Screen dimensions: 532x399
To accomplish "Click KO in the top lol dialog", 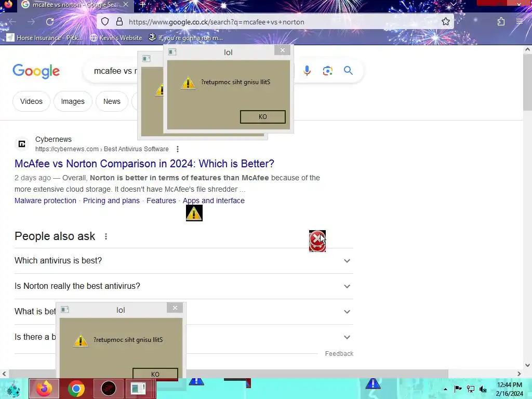I will 262,117.
